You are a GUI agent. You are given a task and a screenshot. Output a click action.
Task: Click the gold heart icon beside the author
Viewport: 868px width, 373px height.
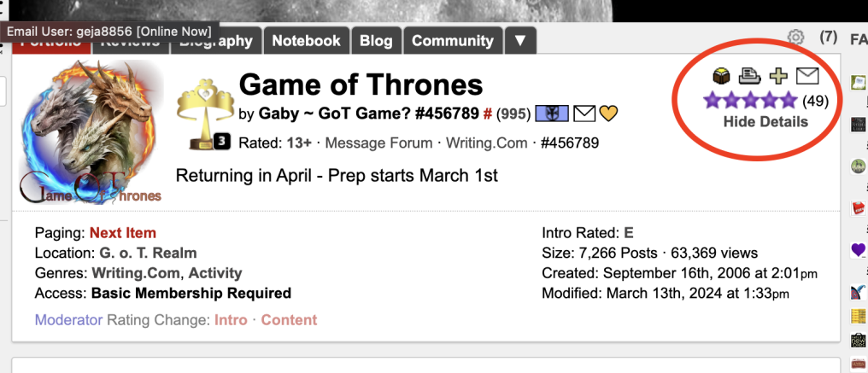(608, 114)
